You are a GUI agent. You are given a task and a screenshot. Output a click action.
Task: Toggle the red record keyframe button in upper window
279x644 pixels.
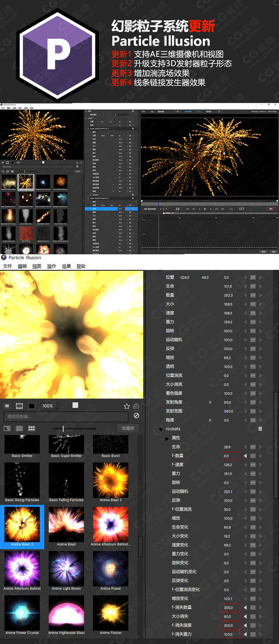[x=163, y=209]
